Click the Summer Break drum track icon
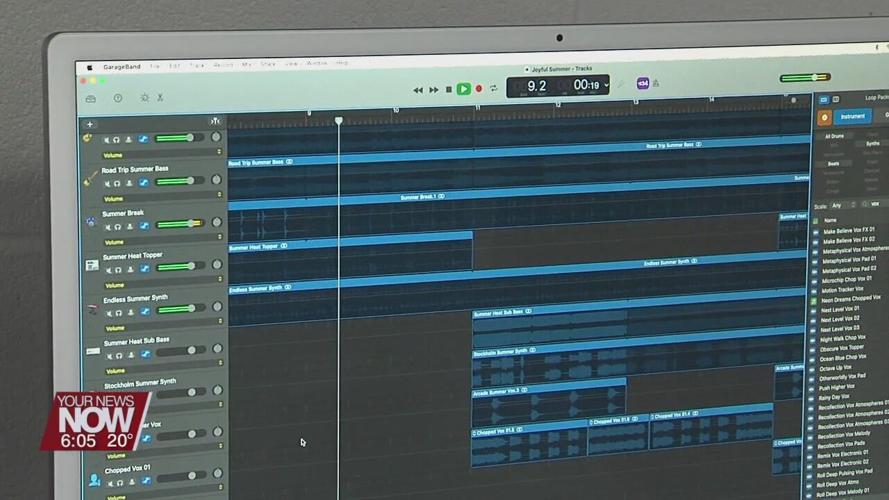Screen dimensions: 889x500 click(x=91, y=222)
